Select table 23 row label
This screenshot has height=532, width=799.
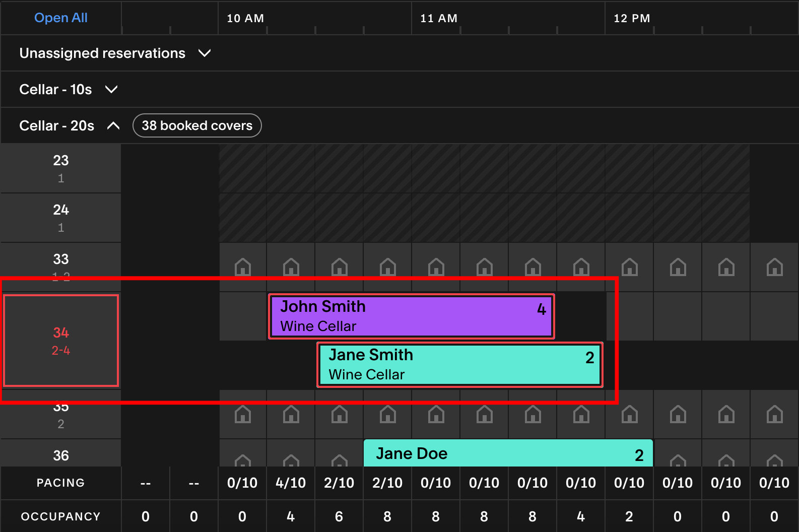pos(61,168)
